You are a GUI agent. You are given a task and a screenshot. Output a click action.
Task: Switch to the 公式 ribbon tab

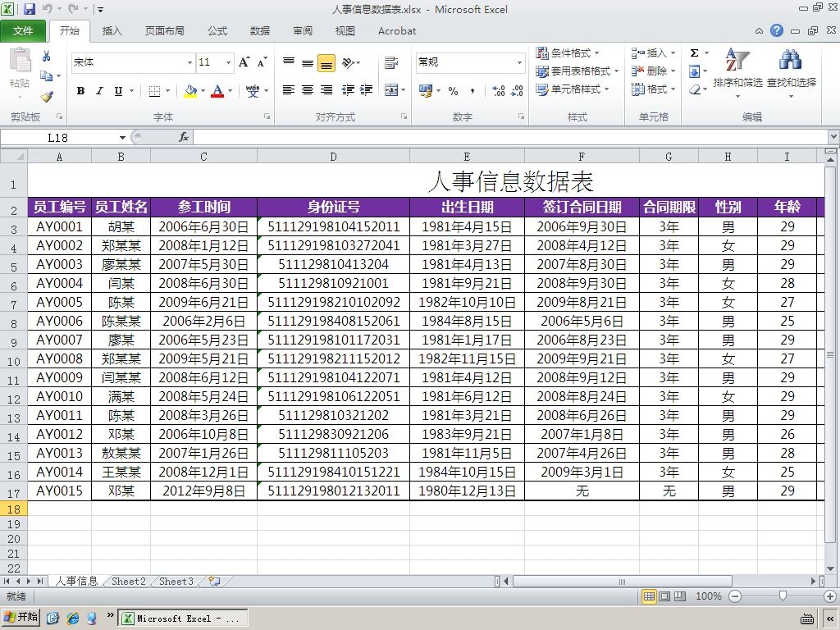pos(217,31)
